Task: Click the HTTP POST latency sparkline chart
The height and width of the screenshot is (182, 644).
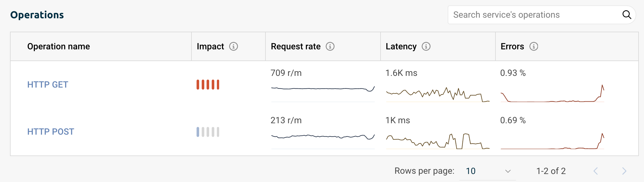Action: [x=438, y=141]
